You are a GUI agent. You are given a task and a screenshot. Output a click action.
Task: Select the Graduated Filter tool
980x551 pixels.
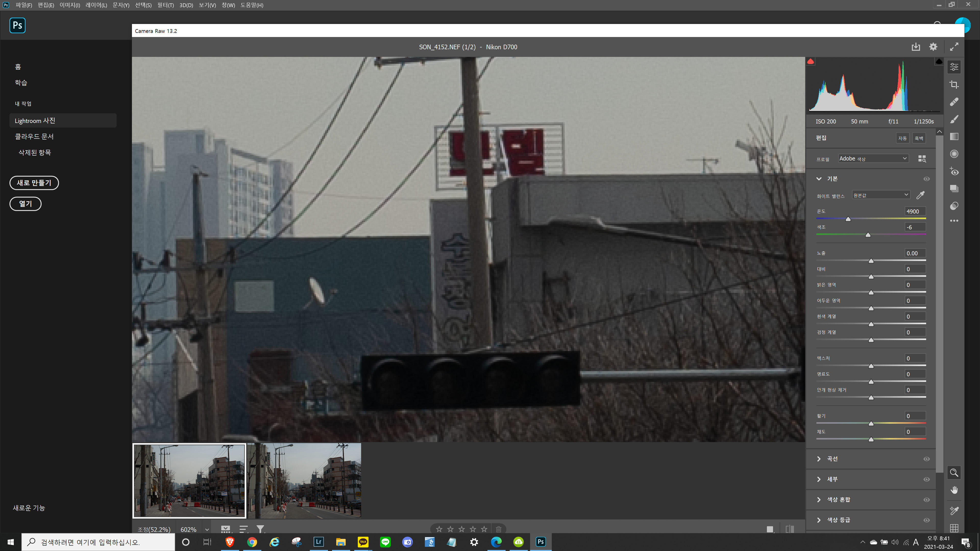point(954,136)
